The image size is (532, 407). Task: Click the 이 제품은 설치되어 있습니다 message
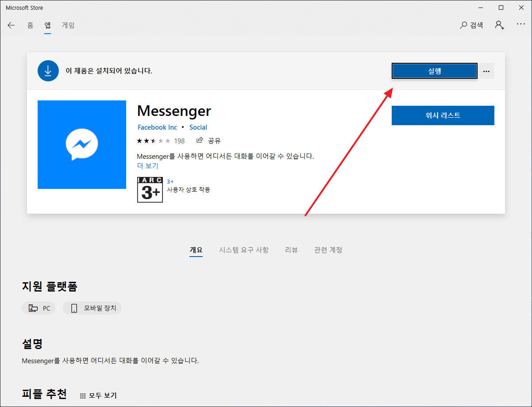[x=109, y=71]
